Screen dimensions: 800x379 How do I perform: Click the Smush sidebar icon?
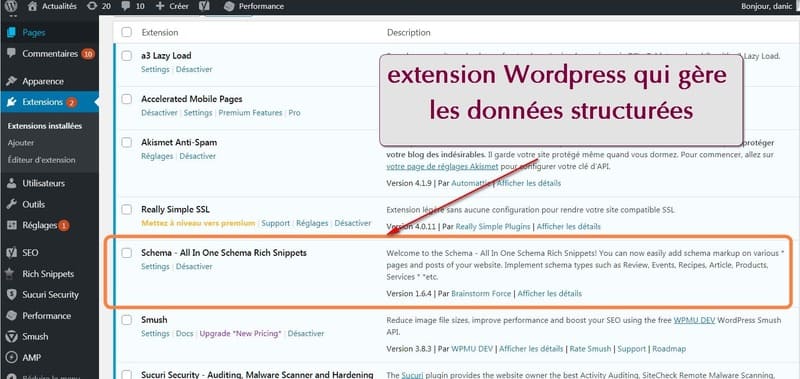[11, 337]
